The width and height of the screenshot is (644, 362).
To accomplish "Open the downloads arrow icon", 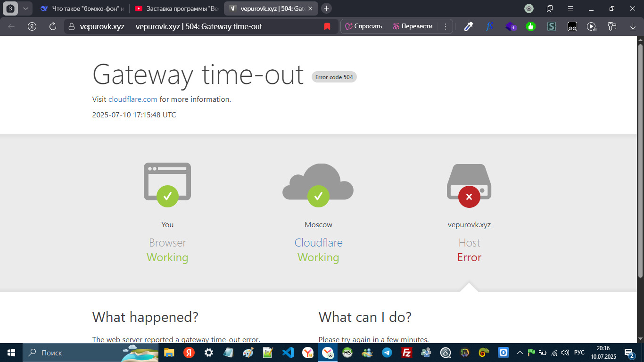I will tap(633, 26).
